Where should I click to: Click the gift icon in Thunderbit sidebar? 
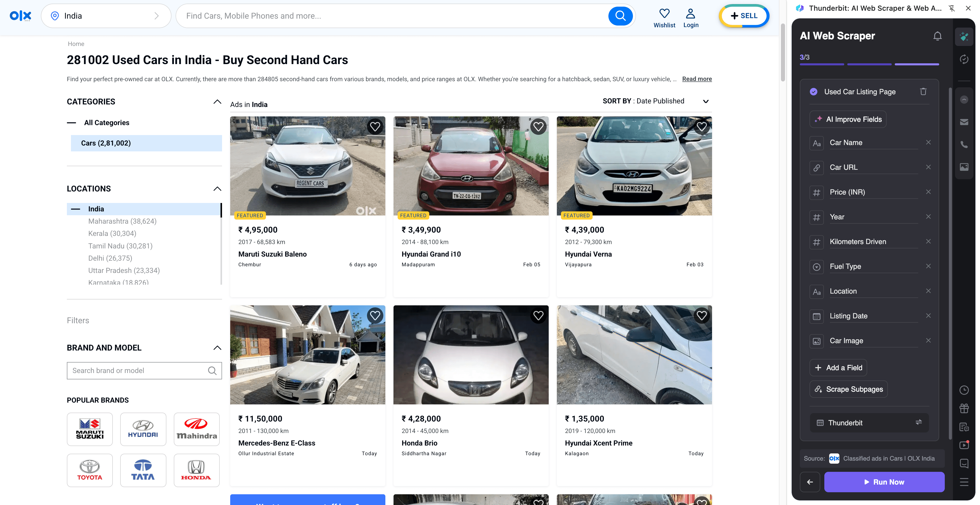click(x=964, y=408)
